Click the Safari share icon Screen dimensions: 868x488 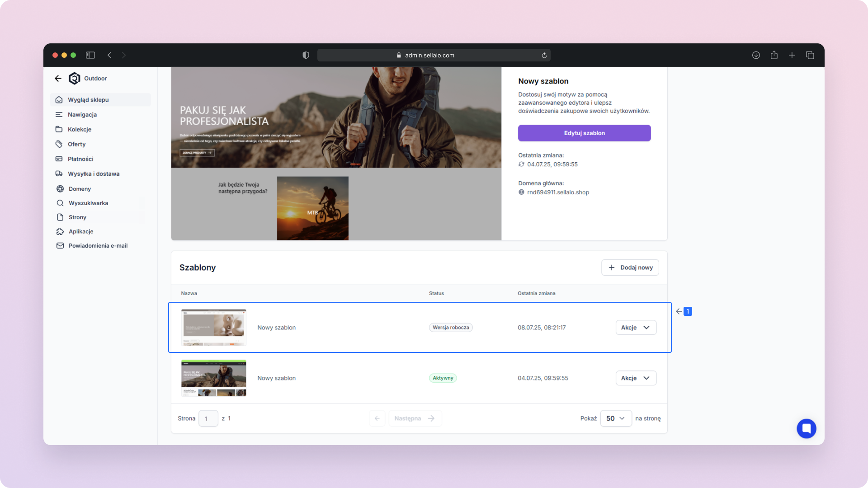774,55
